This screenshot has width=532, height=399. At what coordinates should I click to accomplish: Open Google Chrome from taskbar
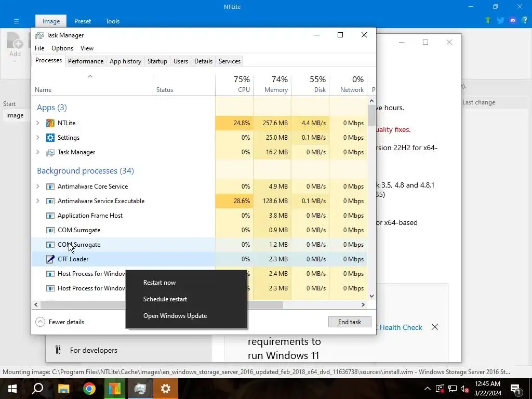pos(89,389)
